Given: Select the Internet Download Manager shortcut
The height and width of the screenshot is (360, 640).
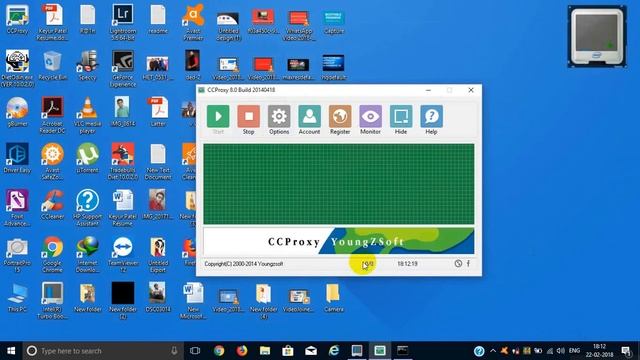Looking at the screenshot, I should (x=87, y=255).
